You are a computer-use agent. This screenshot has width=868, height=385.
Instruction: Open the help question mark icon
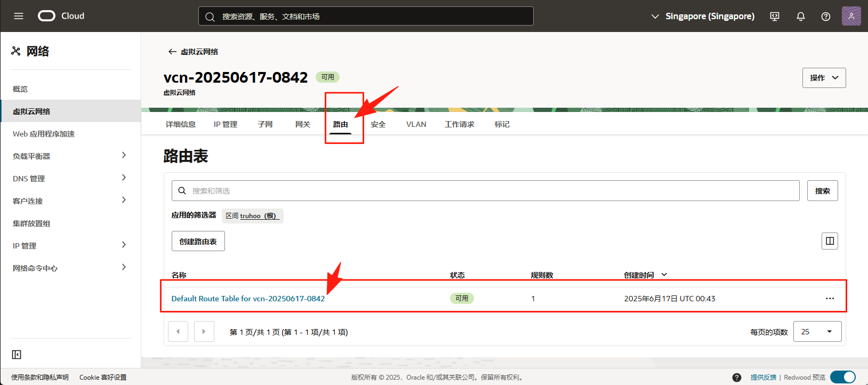tap(825, 17)
